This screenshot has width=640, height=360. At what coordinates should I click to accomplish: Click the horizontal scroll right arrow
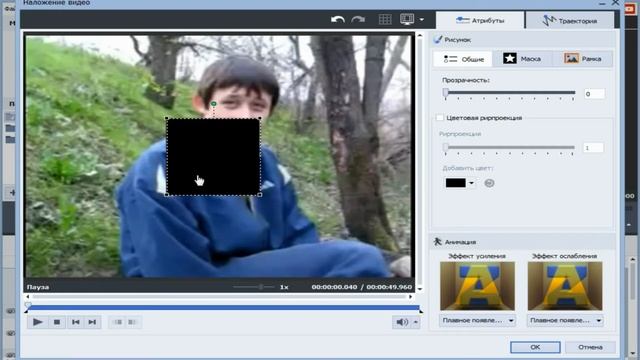click(411, 297)
